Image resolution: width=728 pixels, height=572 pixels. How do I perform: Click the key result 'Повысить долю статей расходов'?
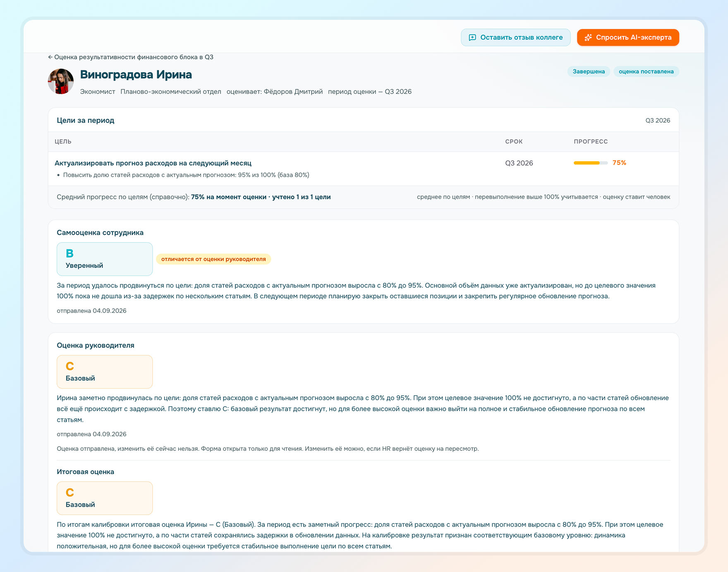coord(186,175)
